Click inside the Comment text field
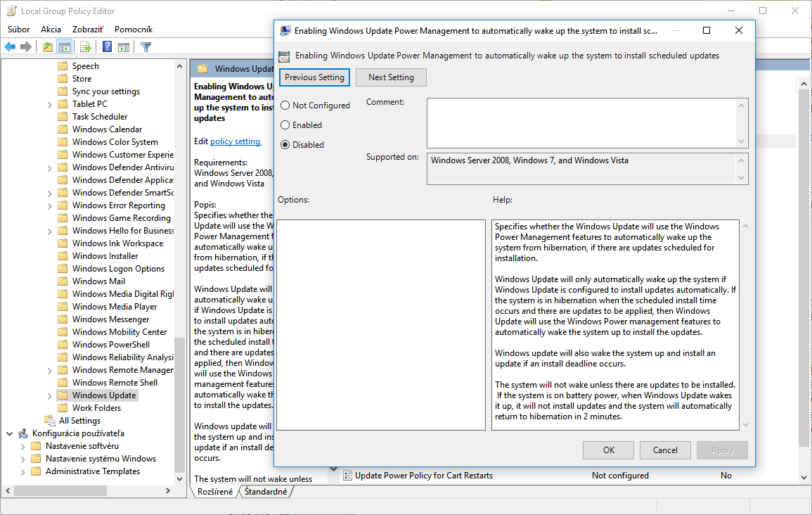 [x=581, y=122]
